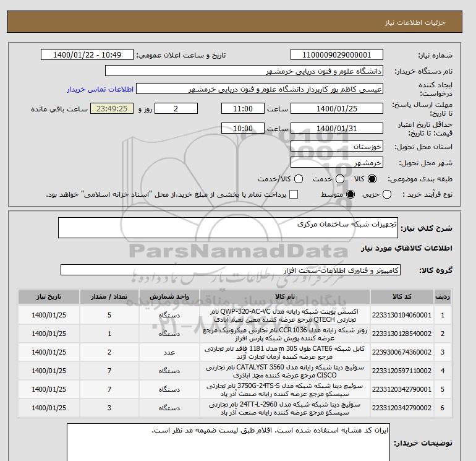
Task: Click the کد کالا column header
Action: click(402, 296)
